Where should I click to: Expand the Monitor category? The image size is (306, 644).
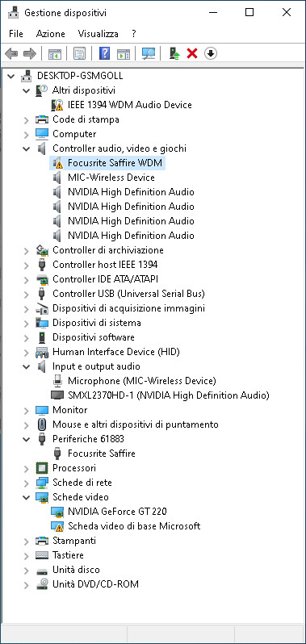coord(27,410)
